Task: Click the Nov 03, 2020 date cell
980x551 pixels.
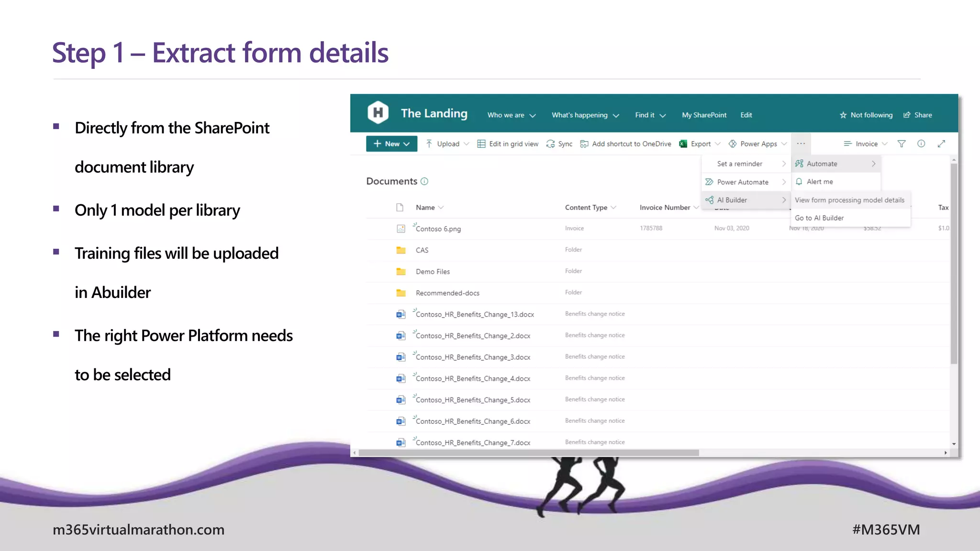Action: tap(732, 228)
